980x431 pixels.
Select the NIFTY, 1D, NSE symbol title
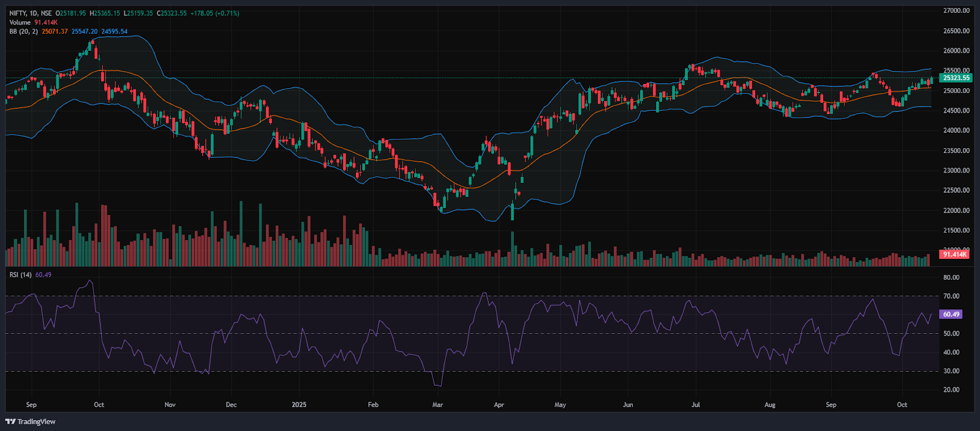tap(30, 13)
